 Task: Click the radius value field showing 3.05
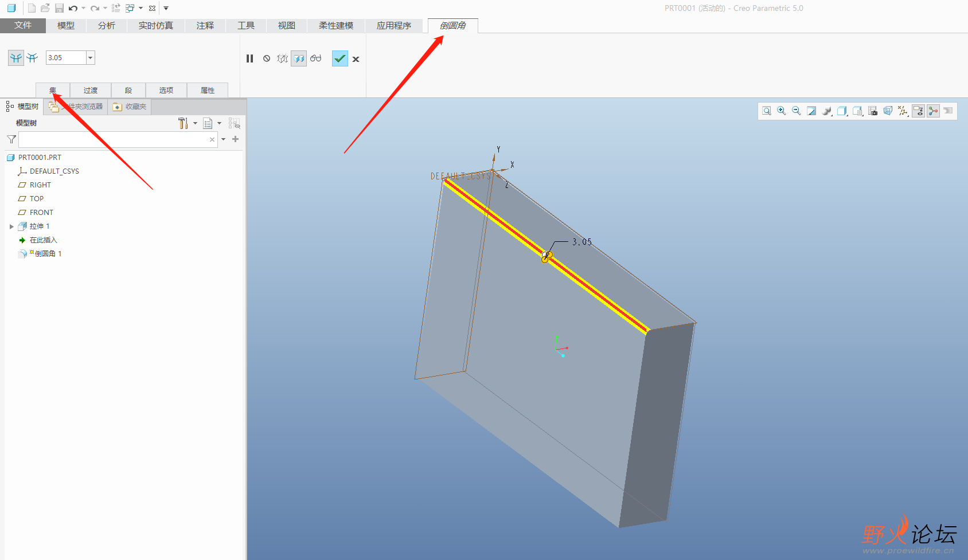(66, 57)
